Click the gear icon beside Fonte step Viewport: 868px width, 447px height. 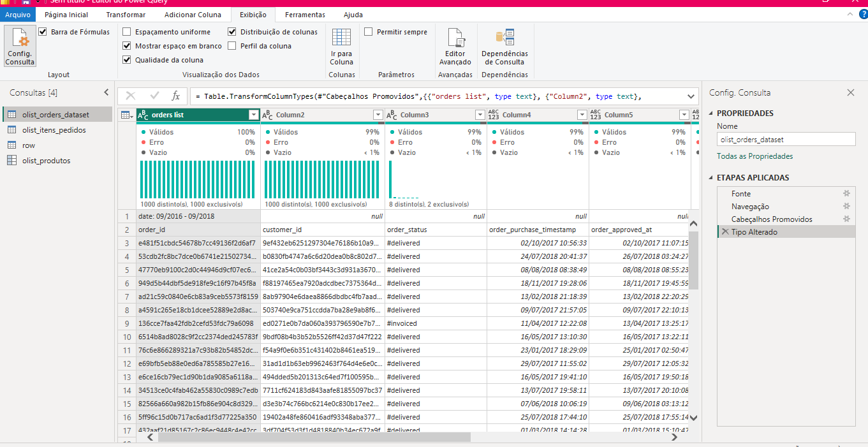846,193
